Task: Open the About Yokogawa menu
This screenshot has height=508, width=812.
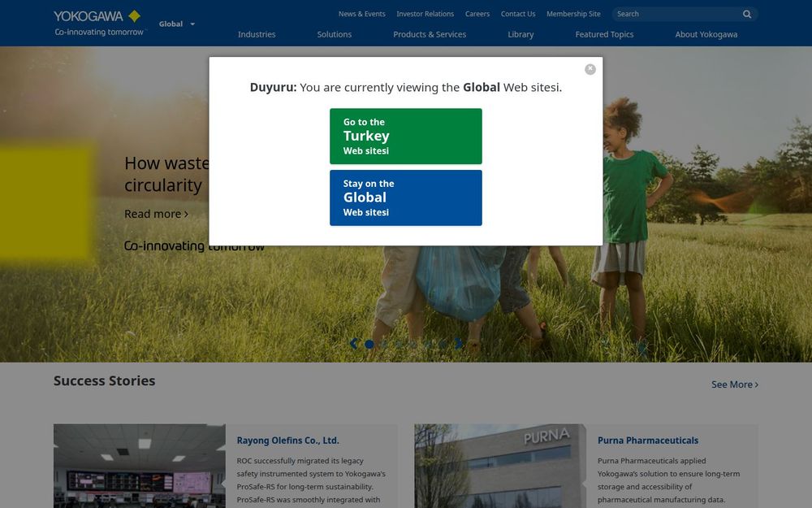Action: pos(706,34)
